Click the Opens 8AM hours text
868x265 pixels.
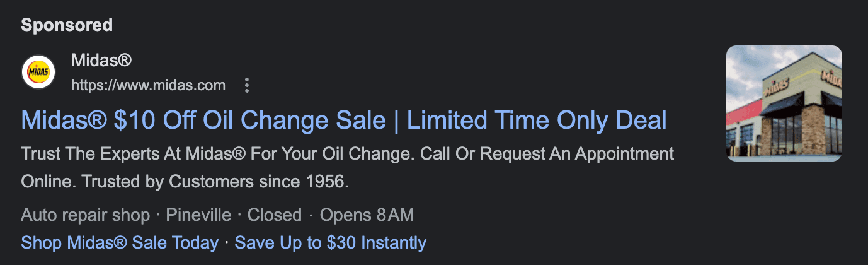pos(367,215)
